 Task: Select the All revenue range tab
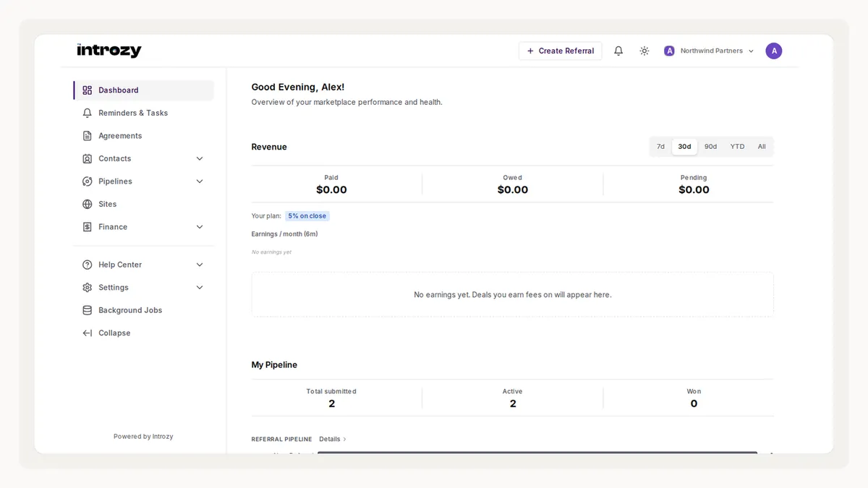762,146
